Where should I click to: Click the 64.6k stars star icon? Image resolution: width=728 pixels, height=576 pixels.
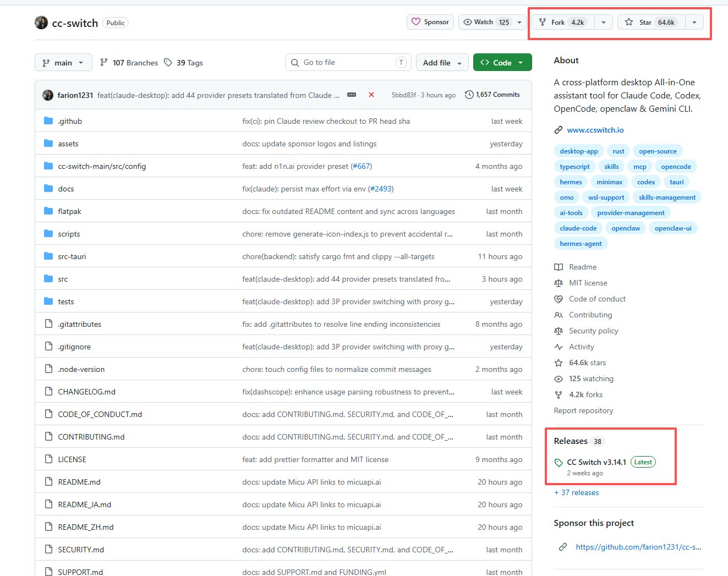click(x=559, y=363)
